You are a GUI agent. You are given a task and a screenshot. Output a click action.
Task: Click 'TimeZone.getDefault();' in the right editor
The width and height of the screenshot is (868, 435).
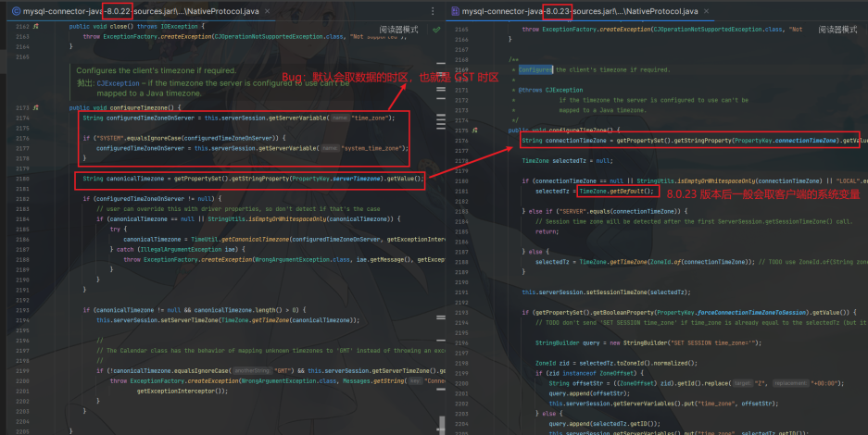616,192
